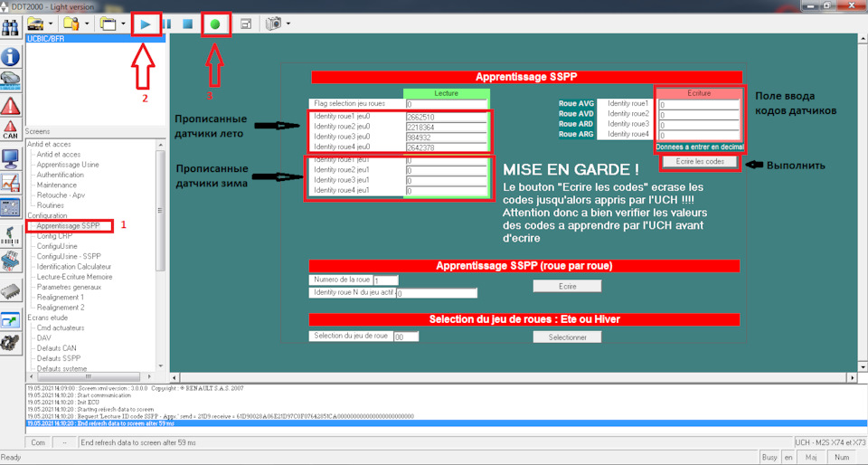
Task: Select Identification Calculateur in the tree
Action: [73, 266]
